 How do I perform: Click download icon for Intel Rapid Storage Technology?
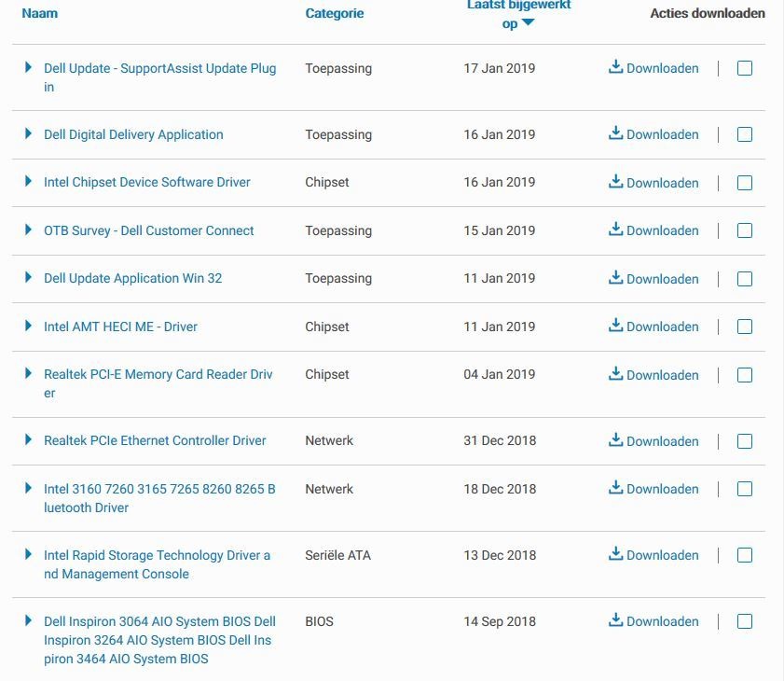615,554
